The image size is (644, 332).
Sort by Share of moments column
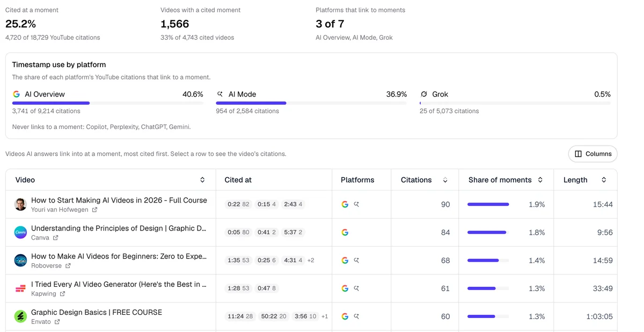540,180
